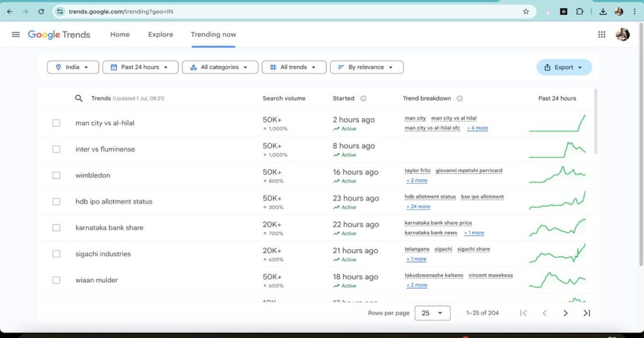Screen dimensions: 644x338
Task: Open the man city vs al-hilal trend graph
Action: coord(557,123)
